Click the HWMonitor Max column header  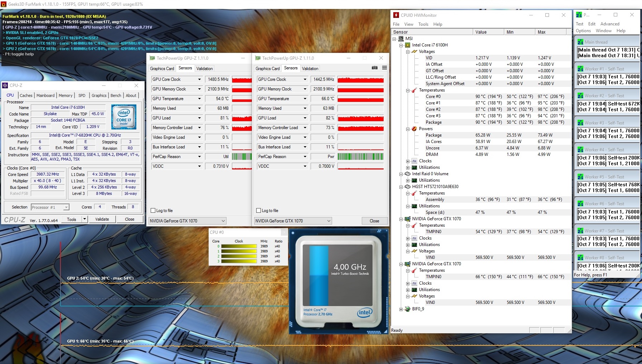tap(550, 32)
